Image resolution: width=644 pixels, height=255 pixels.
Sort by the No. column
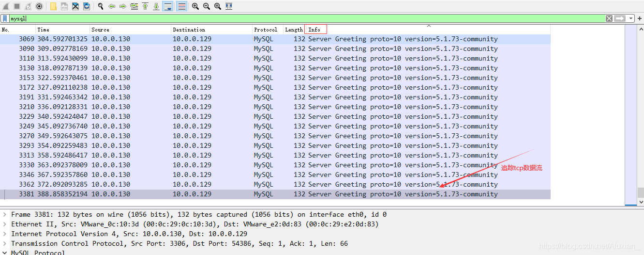(18, 30)
